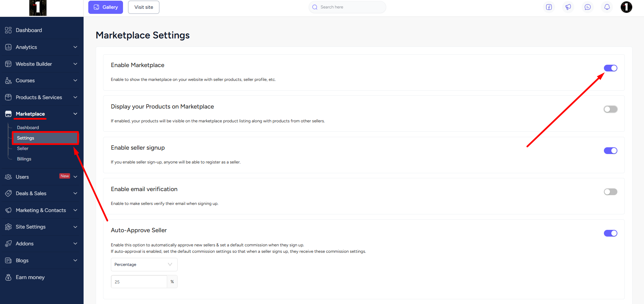Open Seller submenu item
644x304 pixels.
[23, 149]
